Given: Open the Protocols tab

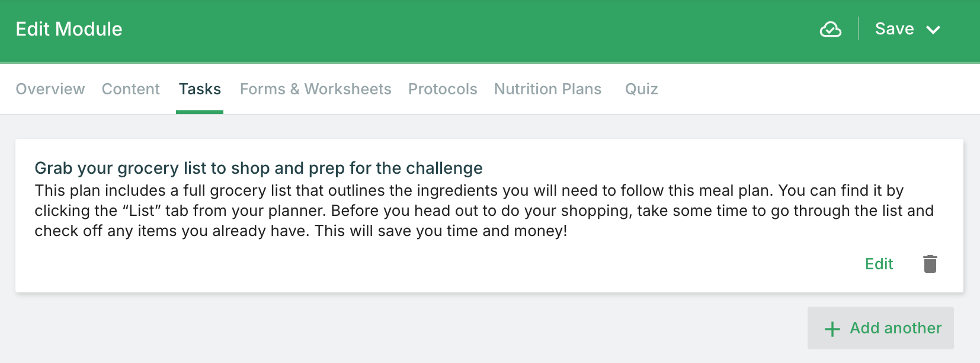Looking at the screenshot, I should click(x=443, y=89).
